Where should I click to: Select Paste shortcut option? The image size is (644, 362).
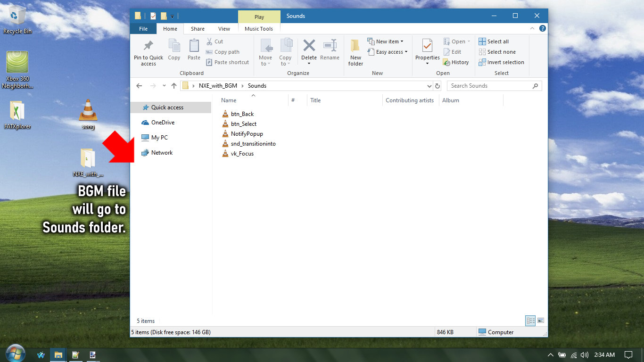coord(227,62)
